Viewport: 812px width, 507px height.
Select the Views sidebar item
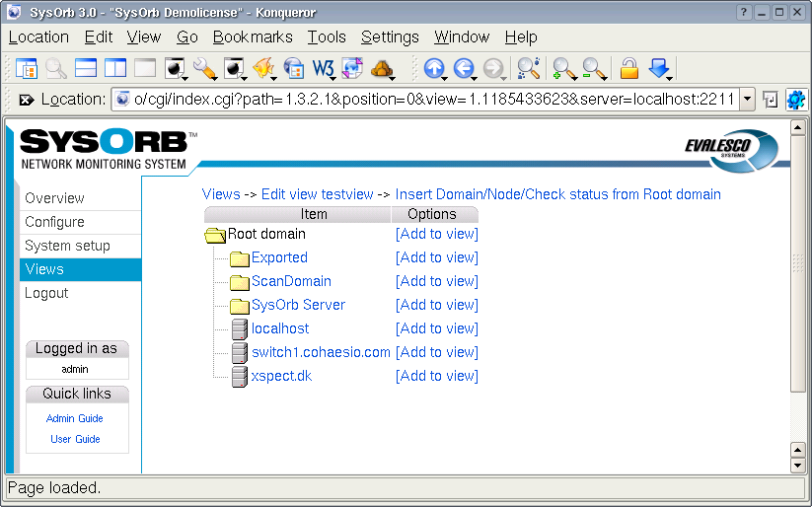coord(80,269)
